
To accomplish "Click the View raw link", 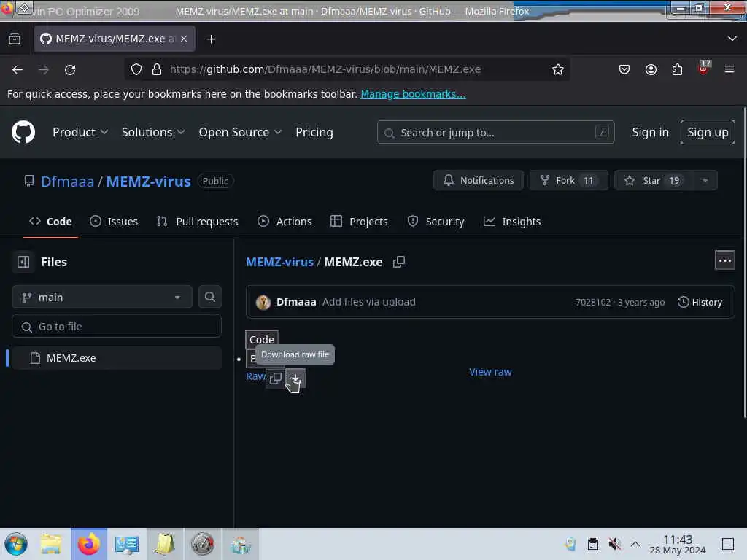I will (490, 372).
